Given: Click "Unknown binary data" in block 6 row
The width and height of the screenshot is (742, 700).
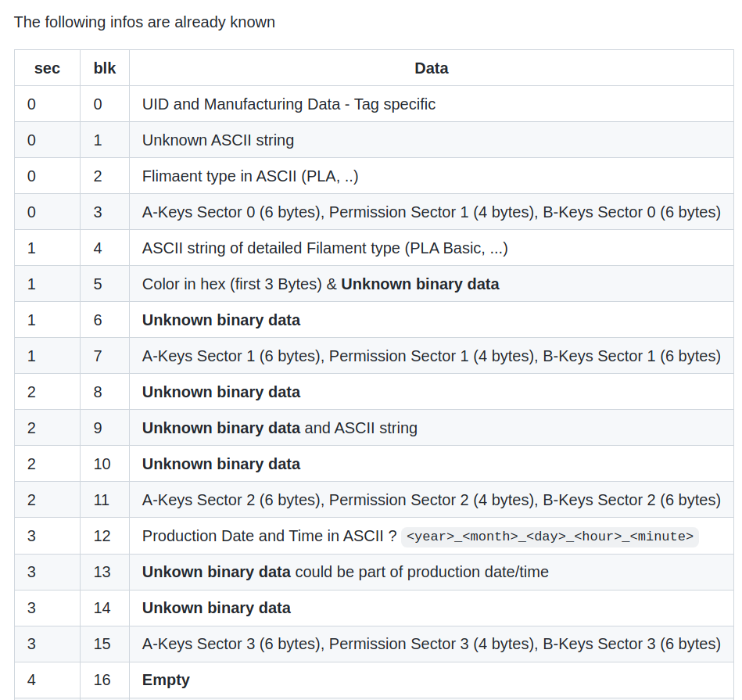Looking at the screenshot, I should coord(221,320).
